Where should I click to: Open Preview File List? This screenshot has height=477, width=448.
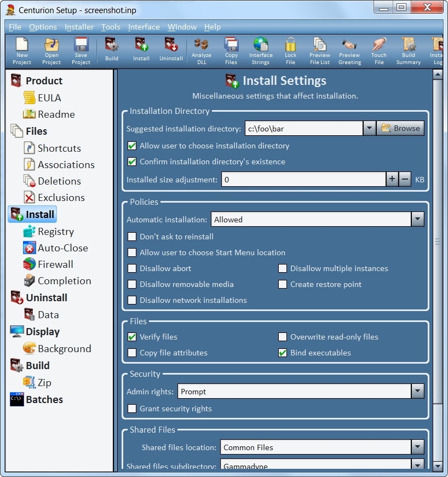[x=320, y=51]
